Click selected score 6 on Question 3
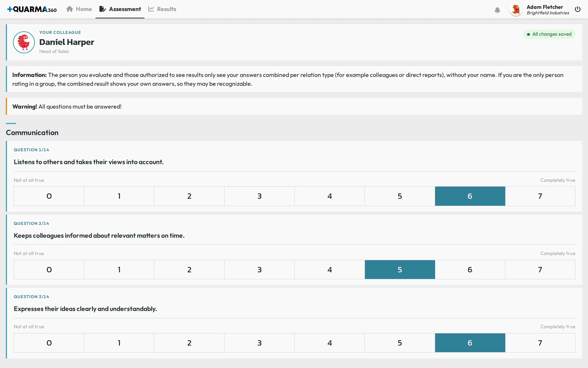The width and height of the screenshot is (588, 368). pos(470,343)
